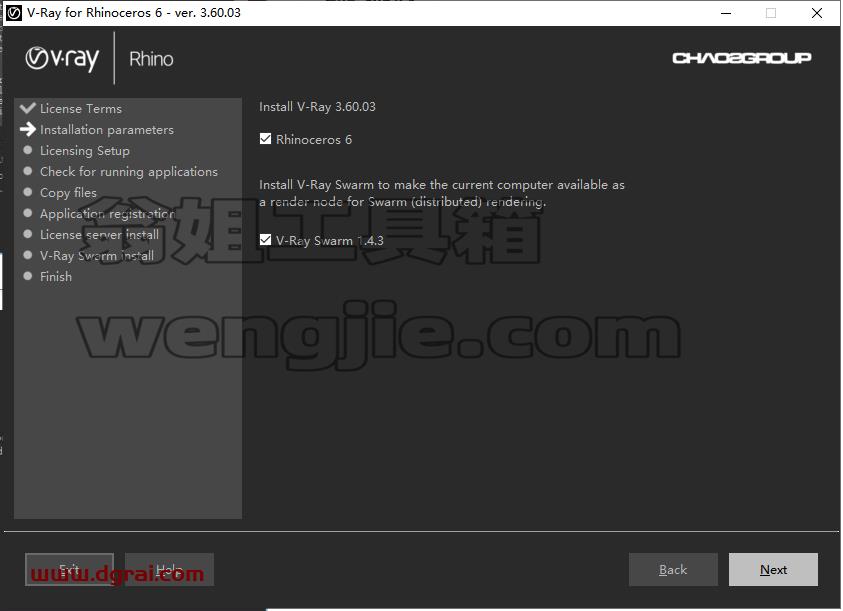Click the bullet beside Licensing Setup
Viewport: 843px width, 611px height.
[28, 150]
